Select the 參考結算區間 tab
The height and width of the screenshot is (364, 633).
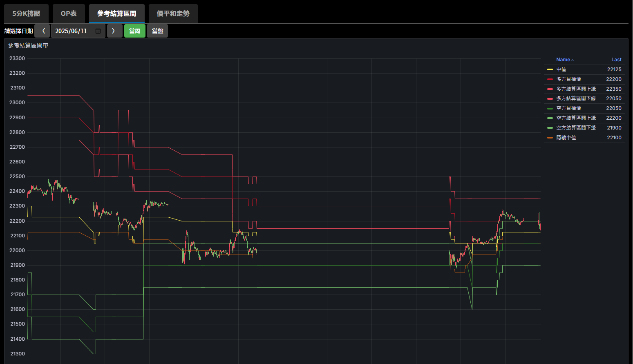click(116, 13)
